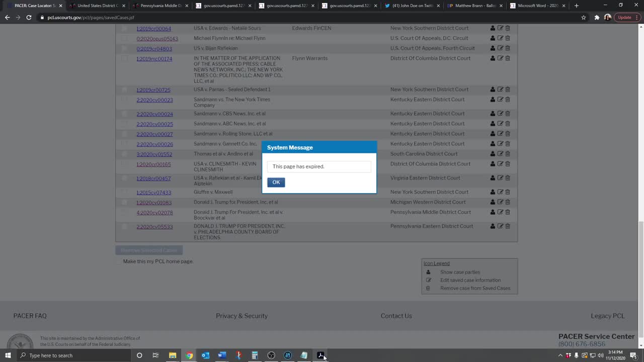The height and width of the screenshot is (362, 644).
Task: Click the PACER address bar URL
Action: pyautogui.click(x=91, y=17)
